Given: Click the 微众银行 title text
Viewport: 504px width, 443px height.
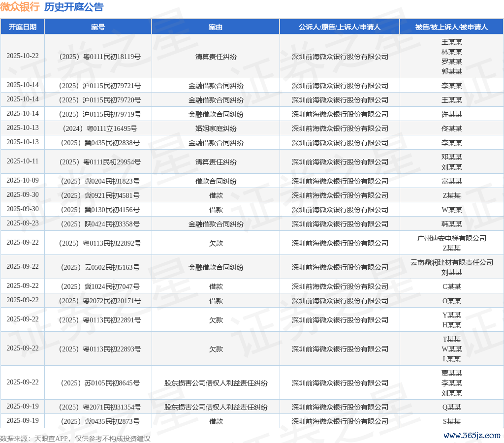Looking at the screenshot, I should click(20, 7).
